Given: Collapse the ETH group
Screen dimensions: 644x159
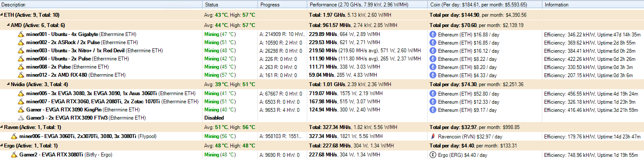Looking at the screenshot, I should coord(2,15).
